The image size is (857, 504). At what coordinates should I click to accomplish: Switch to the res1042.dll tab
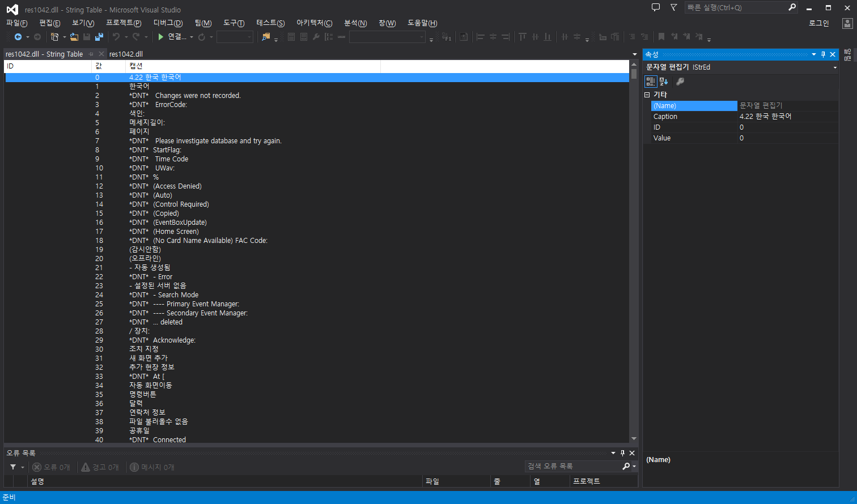(x=126, y=54)
